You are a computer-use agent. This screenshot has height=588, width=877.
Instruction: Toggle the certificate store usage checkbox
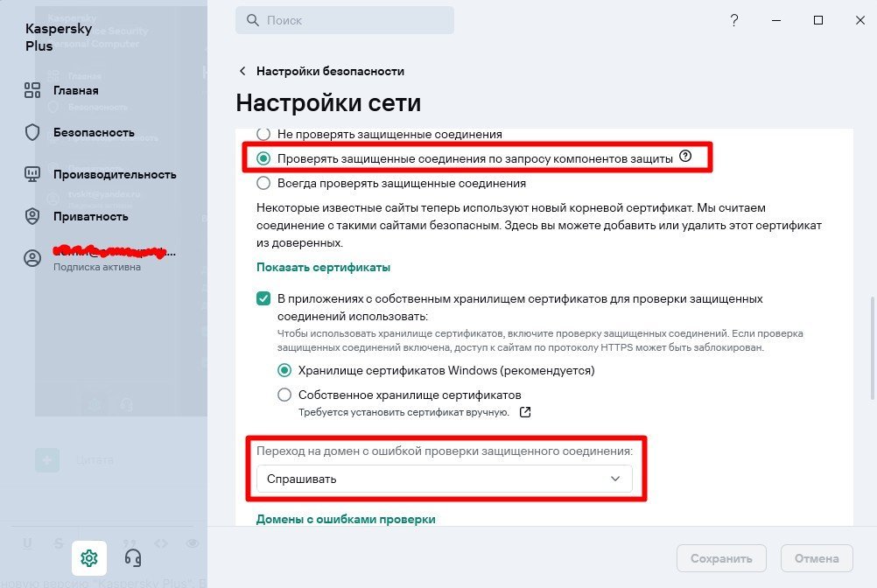[263, 298]
